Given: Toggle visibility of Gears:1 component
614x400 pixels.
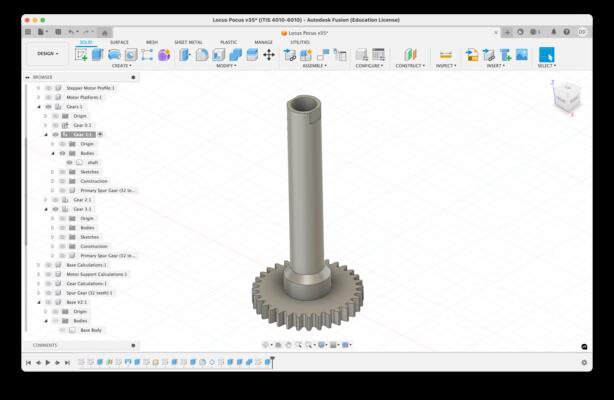Looking at the screenshot, I should click(x=49, y=107).
